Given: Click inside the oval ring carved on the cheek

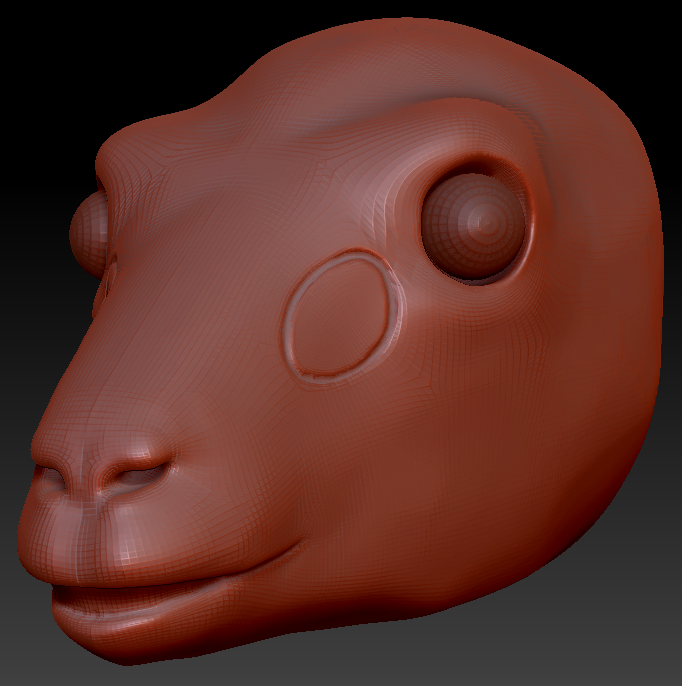Looking at the screenshot, I should tap(343, 315).
